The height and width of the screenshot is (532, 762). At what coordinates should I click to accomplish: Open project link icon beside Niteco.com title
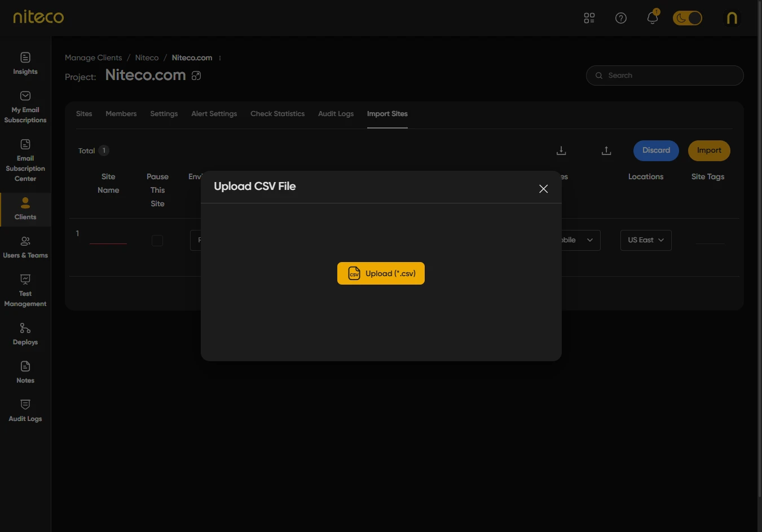point(196,76)
